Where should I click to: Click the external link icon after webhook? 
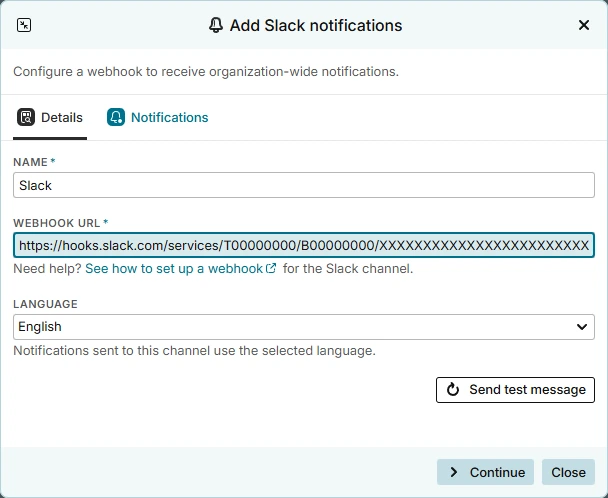point(271,268)
